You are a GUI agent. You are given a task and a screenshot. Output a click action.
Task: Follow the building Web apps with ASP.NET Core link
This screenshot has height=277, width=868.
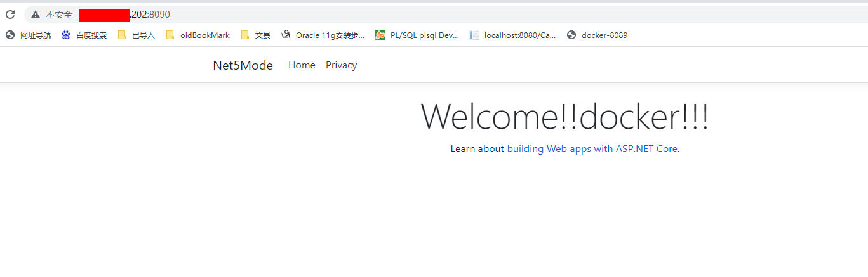pyautogui.click(x=592, y=149)
